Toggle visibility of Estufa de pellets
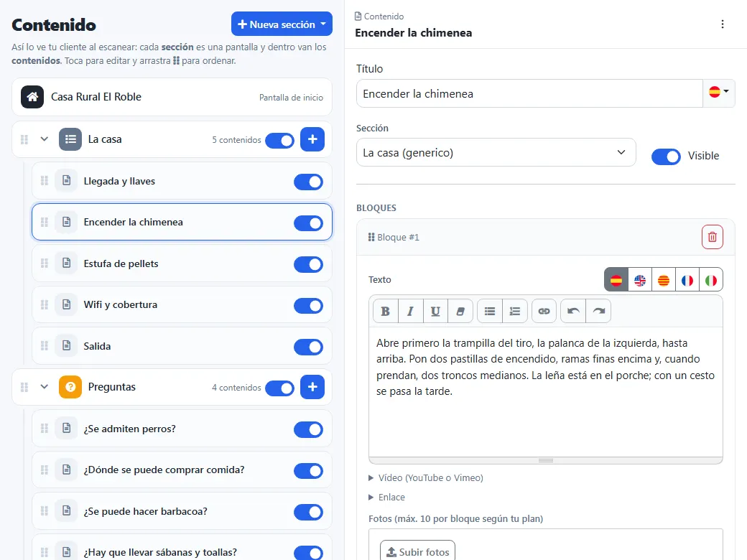The width and height of the screenshot is (747, 560). (308, 265)
